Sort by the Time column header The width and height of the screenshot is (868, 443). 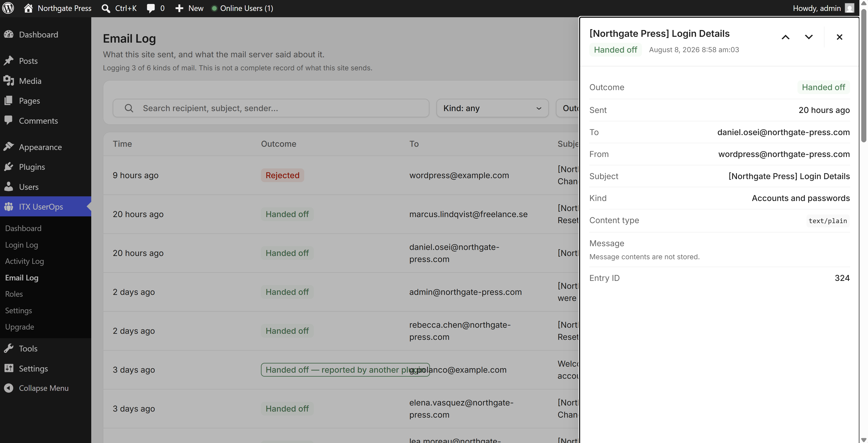(x=122, y=144)
